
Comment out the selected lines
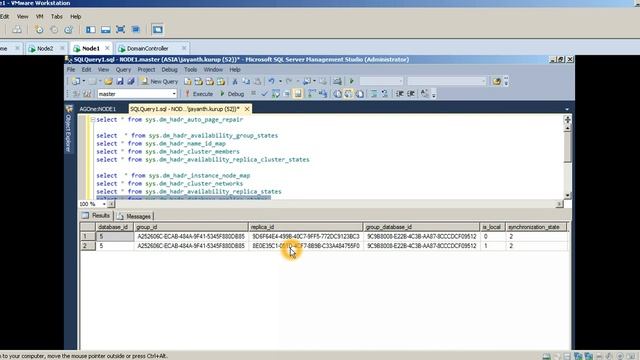pyautogui.click(x=374, y=94)
